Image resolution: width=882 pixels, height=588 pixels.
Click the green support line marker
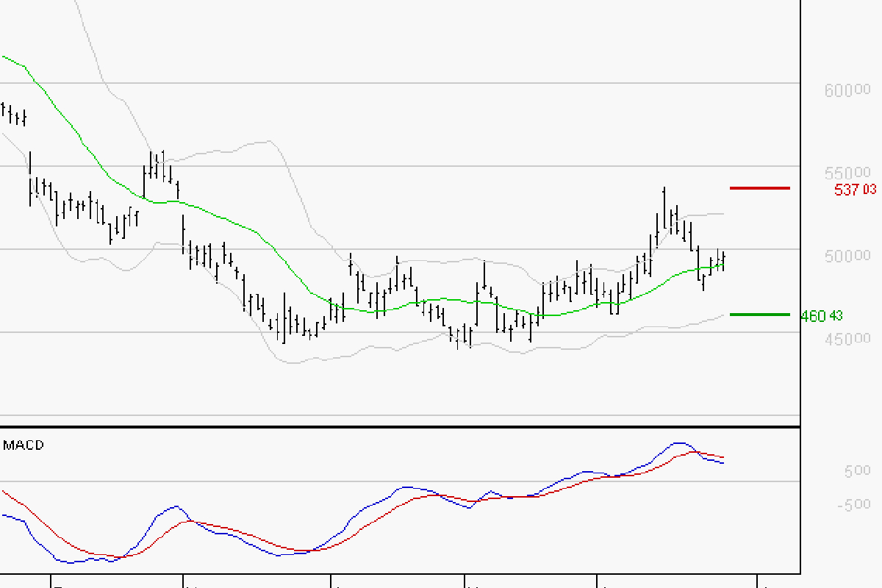[760, 315]
